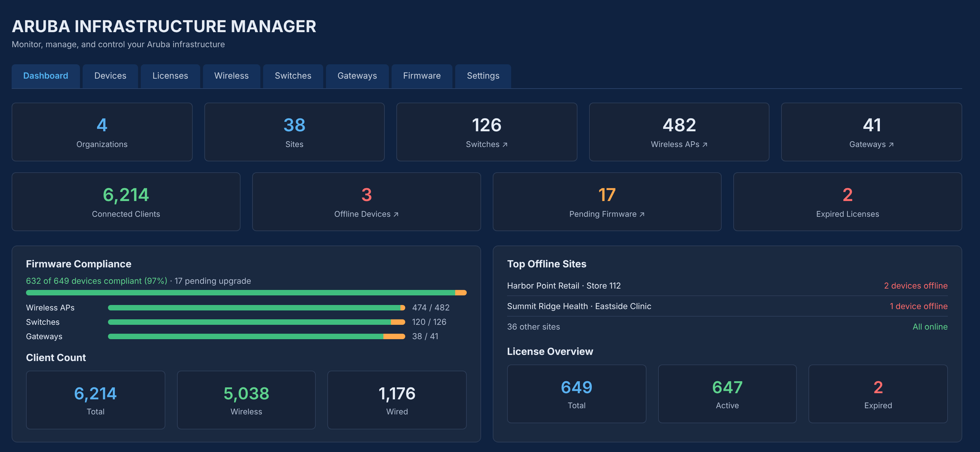Open the Licenses tab
The width and height of the screenshot is (980, 452).
pos(170,76)
